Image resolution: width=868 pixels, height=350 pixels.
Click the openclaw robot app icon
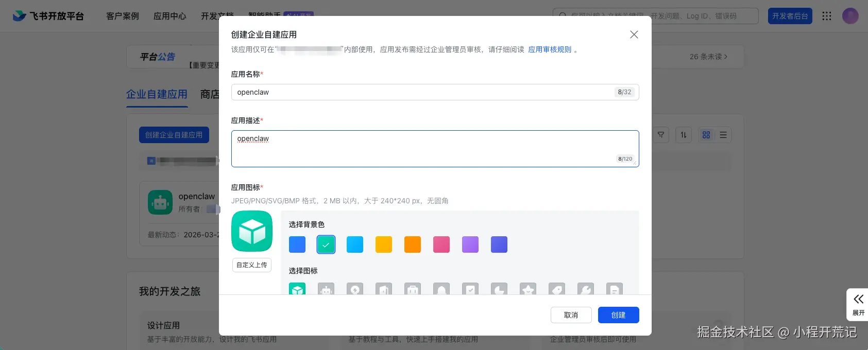[x=160, y=202]
